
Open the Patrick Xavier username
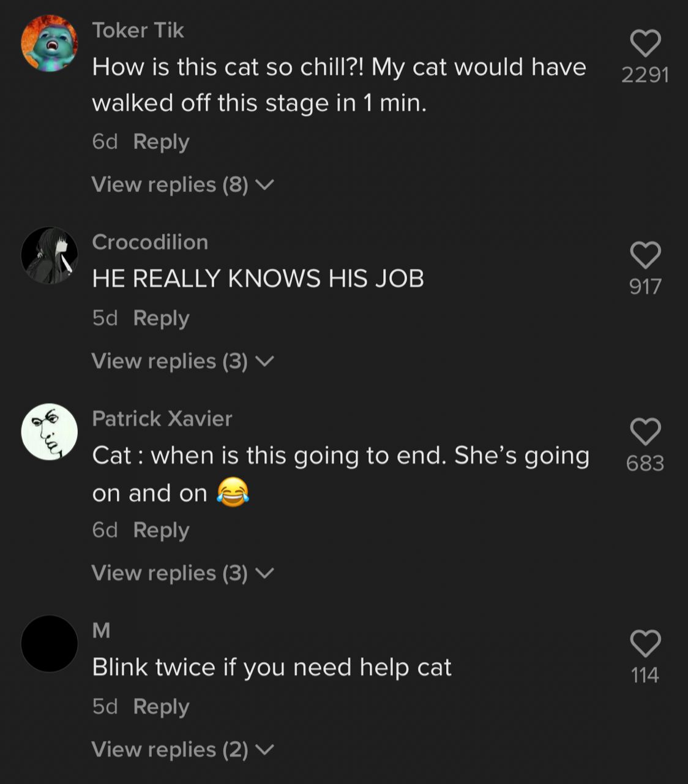click(x=162, y=418)
